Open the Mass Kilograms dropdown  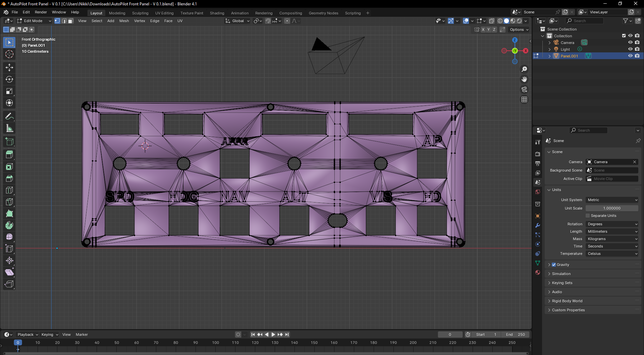[612, 239]
